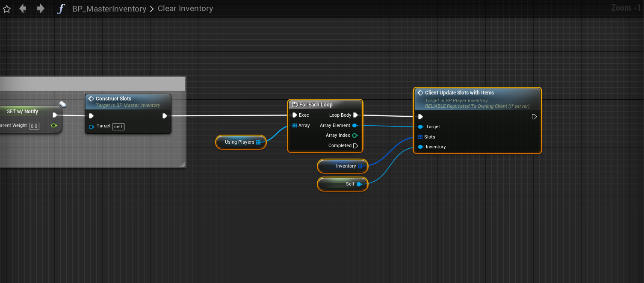Click the Array Index integer output pin
Viewport: 644px width, 283px height.
355,136
